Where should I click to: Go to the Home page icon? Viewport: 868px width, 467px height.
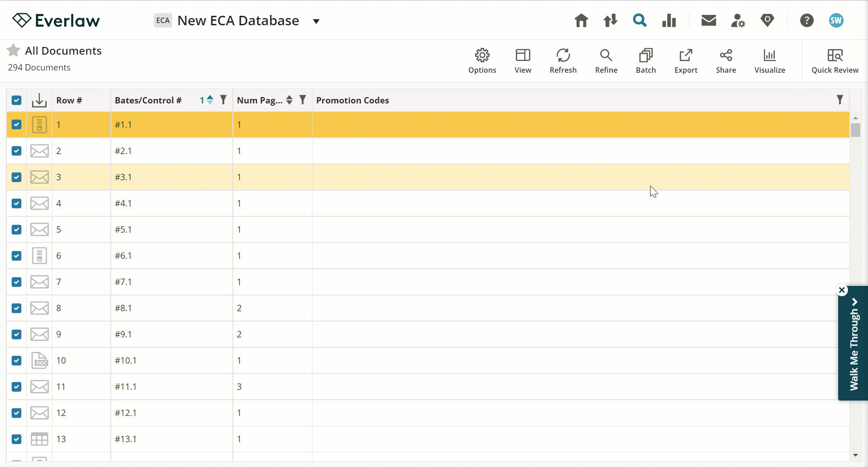click(x=581, y=20)
